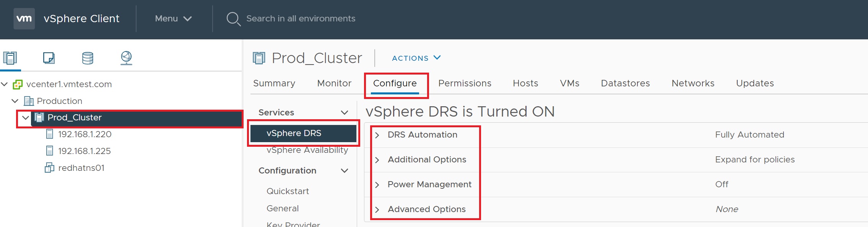Expand the DRS Automation row

point(377,135)
